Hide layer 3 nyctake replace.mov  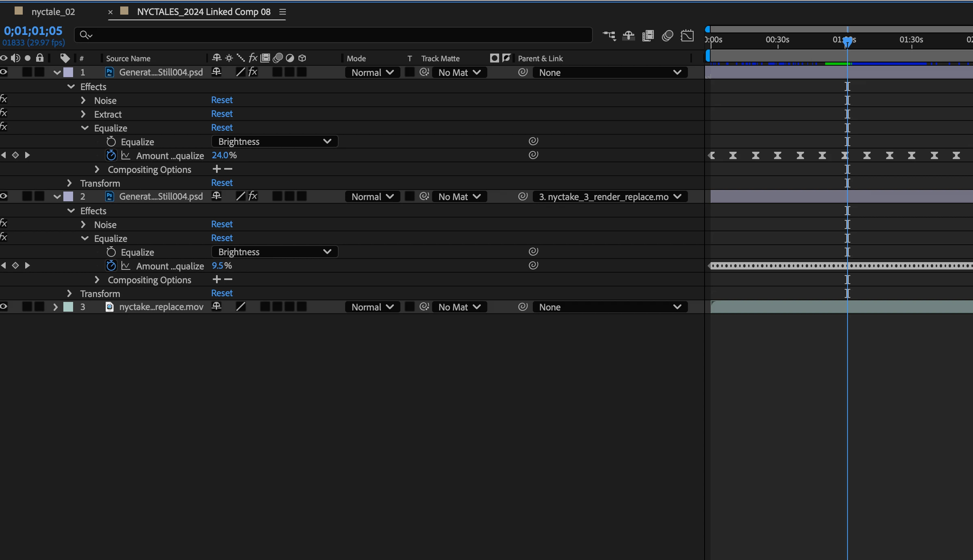click(x=4, y=307)
